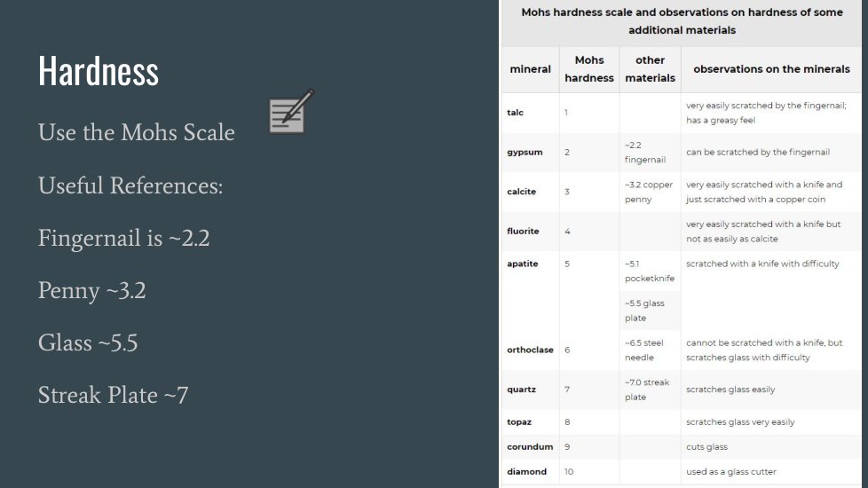Image resolution: width=868 pixels, height=488 pixels.
Task: Click the 'other materials' column header
Action: [650, 69]
